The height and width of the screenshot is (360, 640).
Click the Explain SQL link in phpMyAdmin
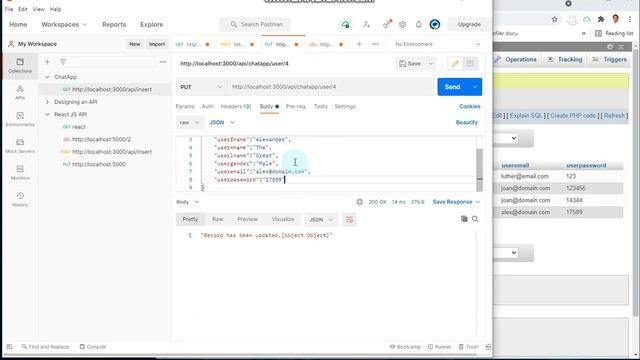point(526,116)
